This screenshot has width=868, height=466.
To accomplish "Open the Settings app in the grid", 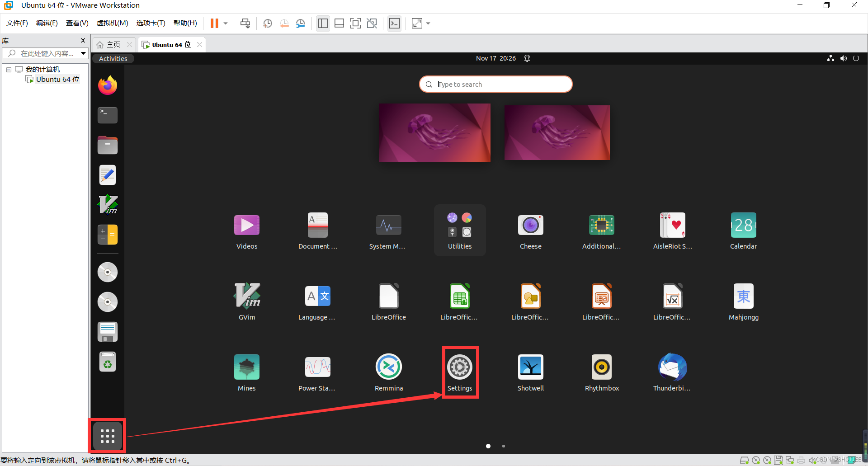I will [x=460, y=372].
